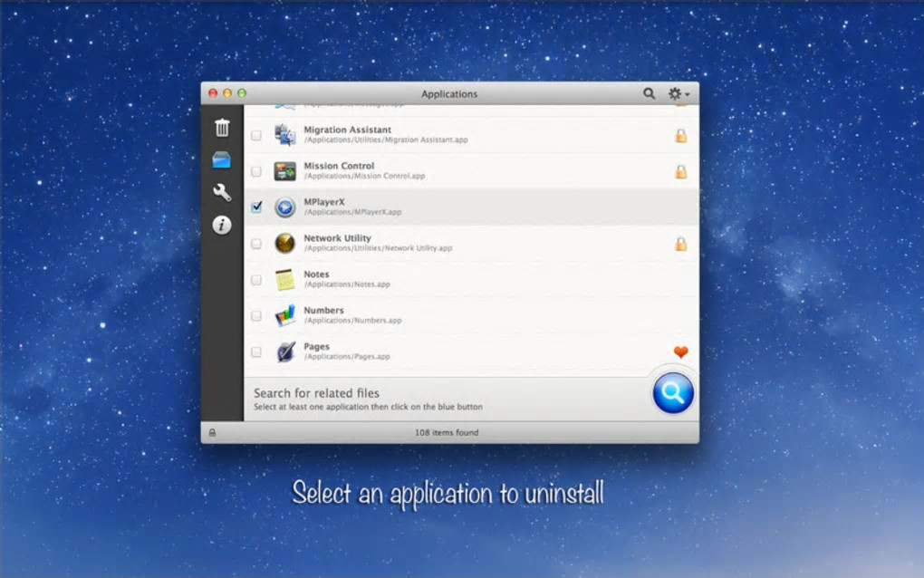Screen dimensions: 924x578
Task: Click the MPlayerX app icon
Action: (x=285, y=207)
